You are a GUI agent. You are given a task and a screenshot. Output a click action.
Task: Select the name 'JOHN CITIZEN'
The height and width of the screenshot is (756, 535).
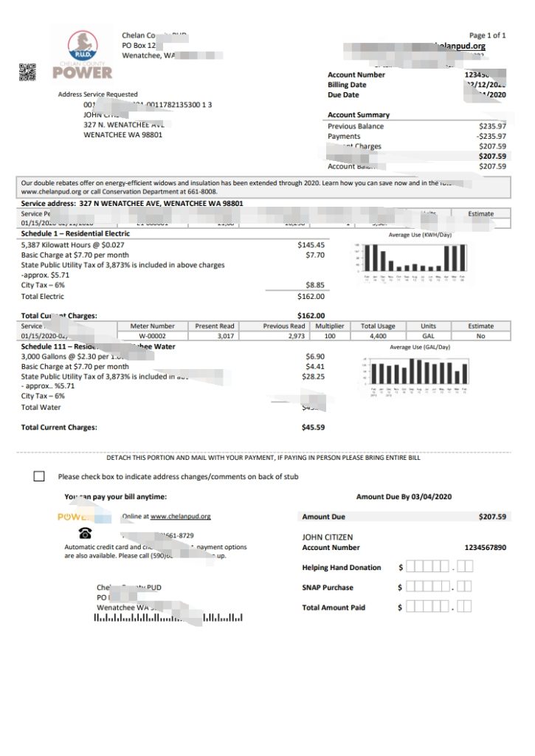tap(327, 537)
